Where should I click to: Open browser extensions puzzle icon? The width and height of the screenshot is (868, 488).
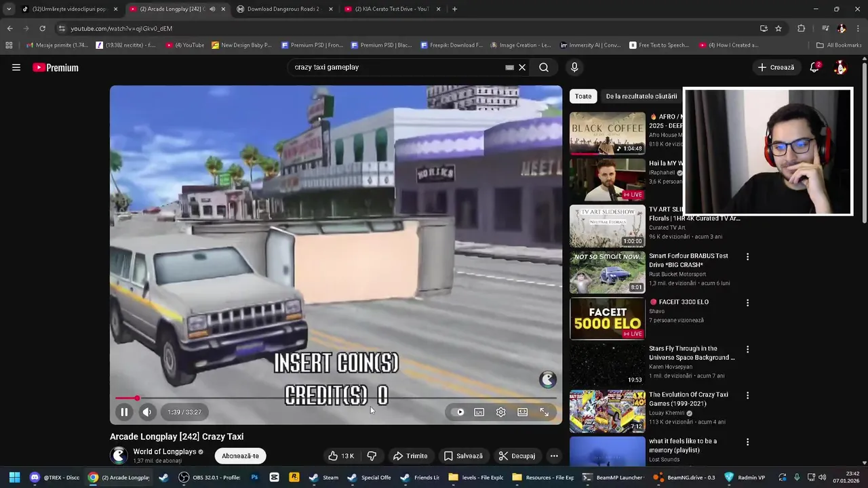click(x=801, y=28)
